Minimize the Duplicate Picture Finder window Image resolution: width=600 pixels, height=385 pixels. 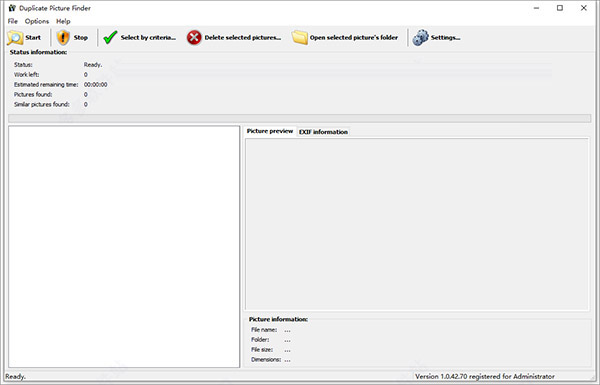(536, 8)
